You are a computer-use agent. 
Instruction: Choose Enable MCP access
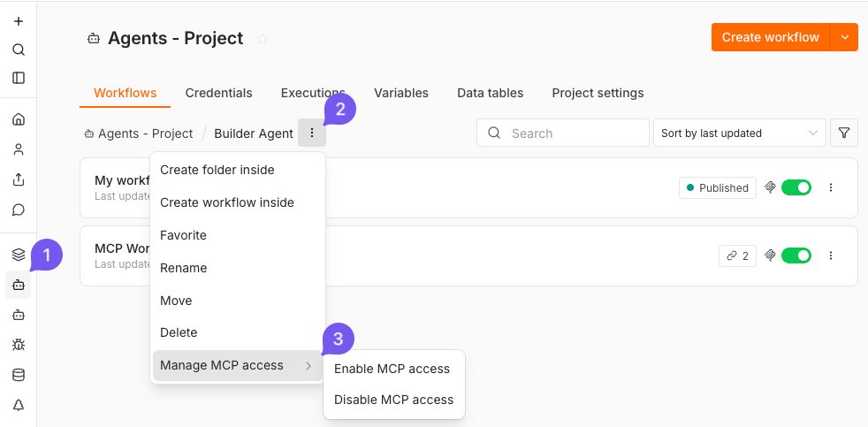394,369
